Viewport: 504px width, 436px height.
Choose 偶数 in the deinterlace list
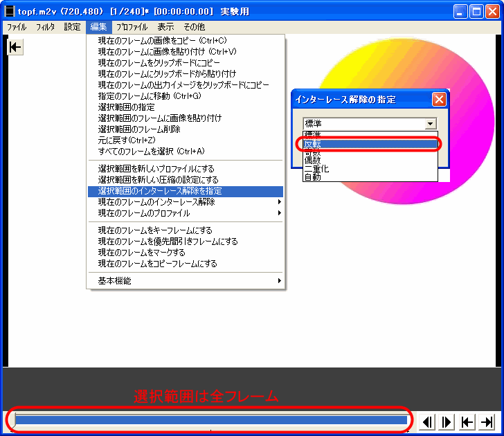click(x=370, y=160)
